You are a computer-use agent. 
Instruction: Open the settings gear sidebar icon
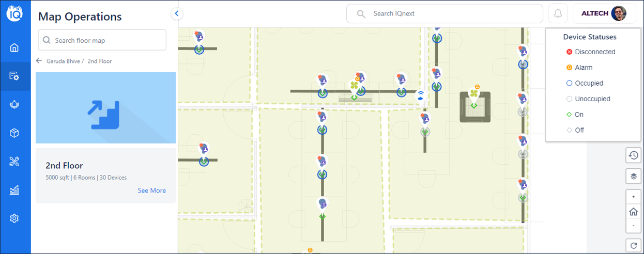click(x=14, y=218)
